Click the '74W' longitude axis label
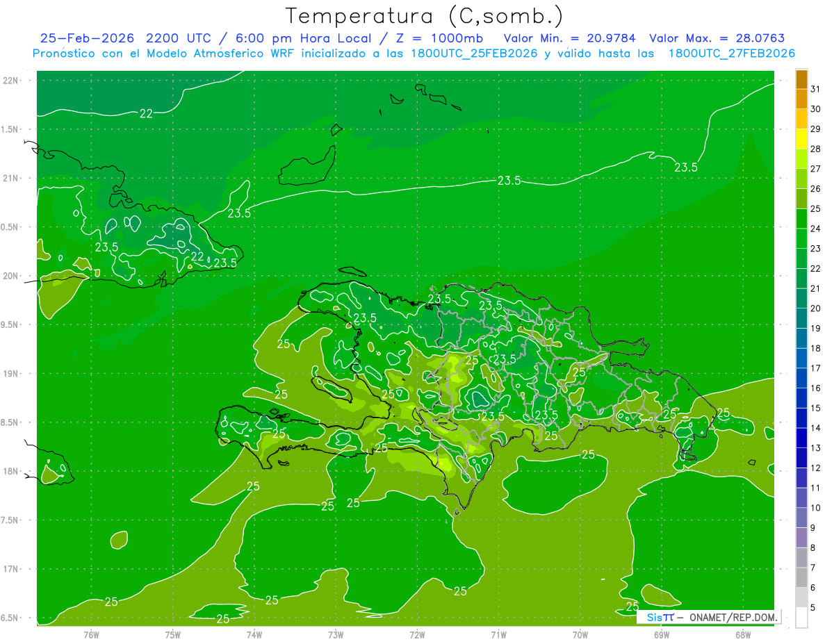Screen dimensions: 834x644 tap(254, 635)
